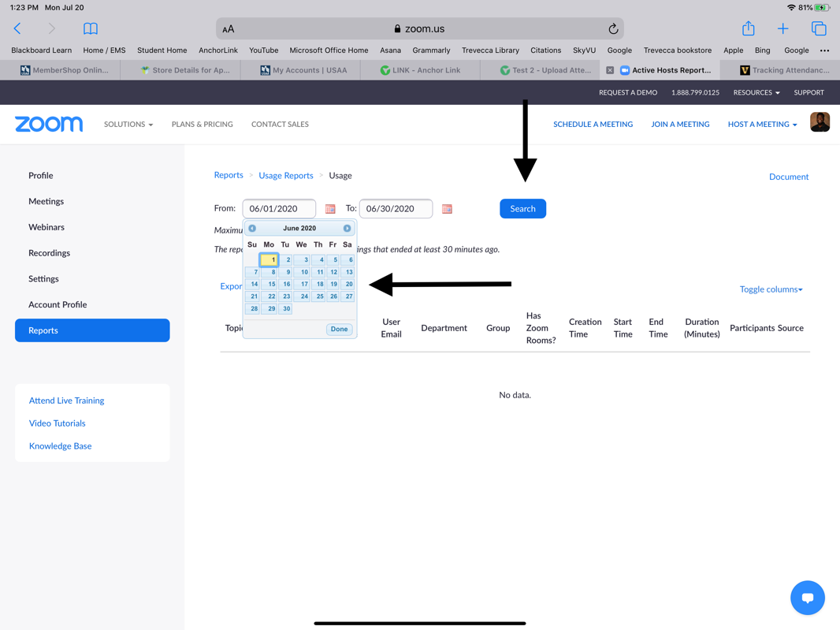
Task: Expand the Toggle columns dropdown
Action: (771, 289)
